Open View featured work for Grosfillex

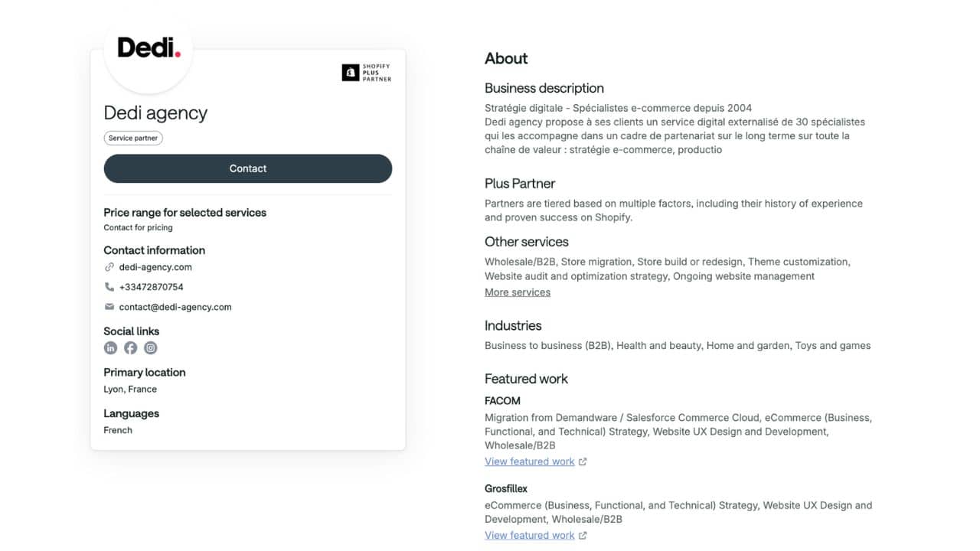529,536
